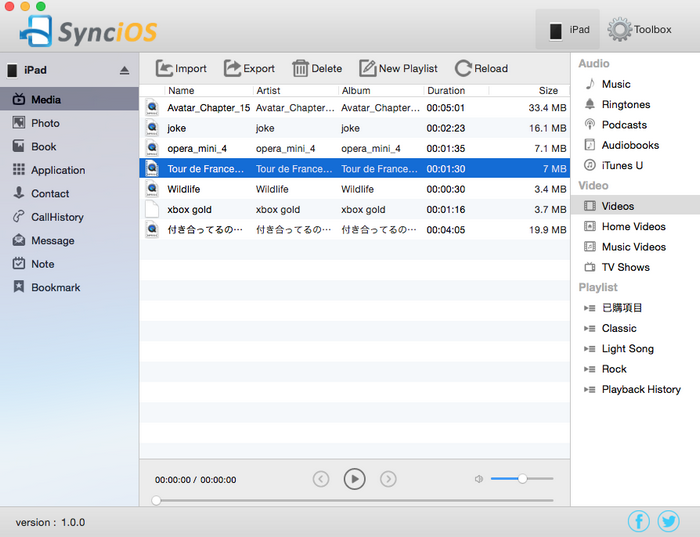
Task: Open the iPad device tab at top
Action: pos(567,29)
